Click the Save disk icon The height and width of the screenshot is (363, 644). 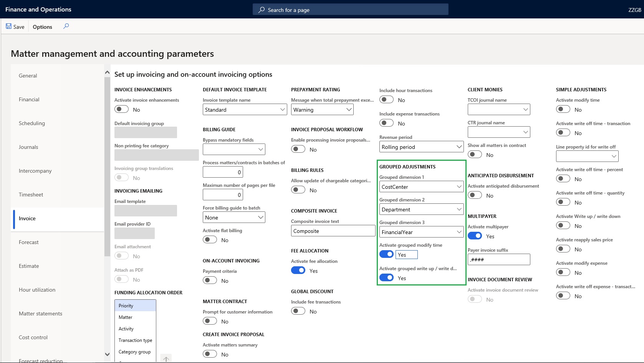point(8,26)
